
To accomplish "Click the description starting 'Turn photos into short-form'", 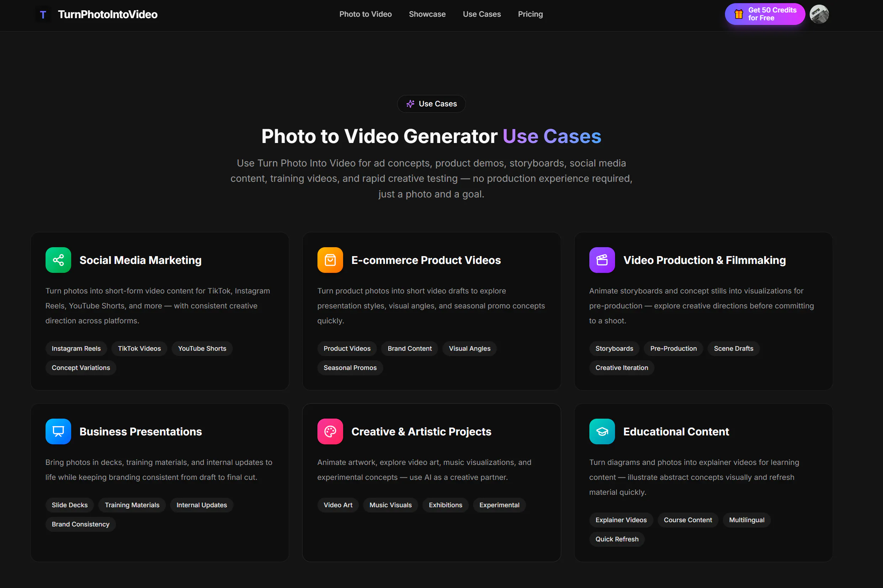I will (158, 306).
